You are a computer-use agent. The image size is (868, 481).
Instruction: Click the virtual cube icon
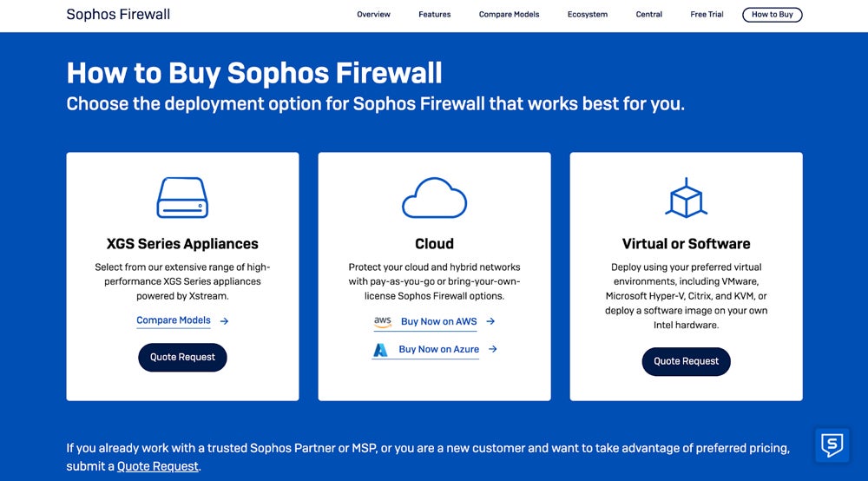pyautogui.click(x=686, y=198)
